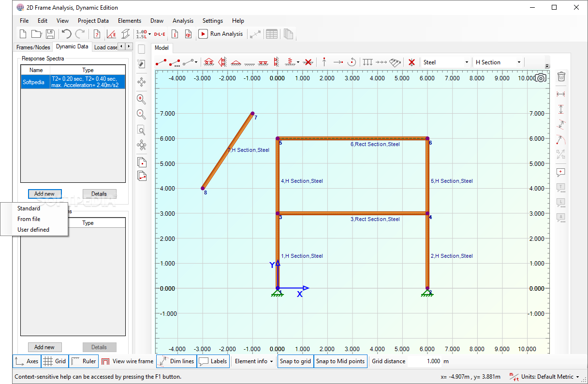Save the project with floppy icon
The width and height of the screenshot is (588, 384).
[50, 34]
